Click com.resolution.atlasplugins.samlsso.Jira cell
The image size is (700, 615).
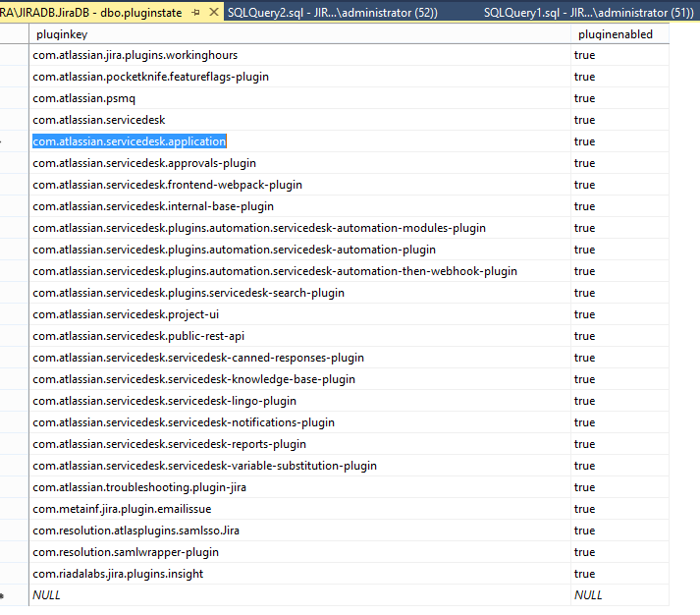(300, 531)
